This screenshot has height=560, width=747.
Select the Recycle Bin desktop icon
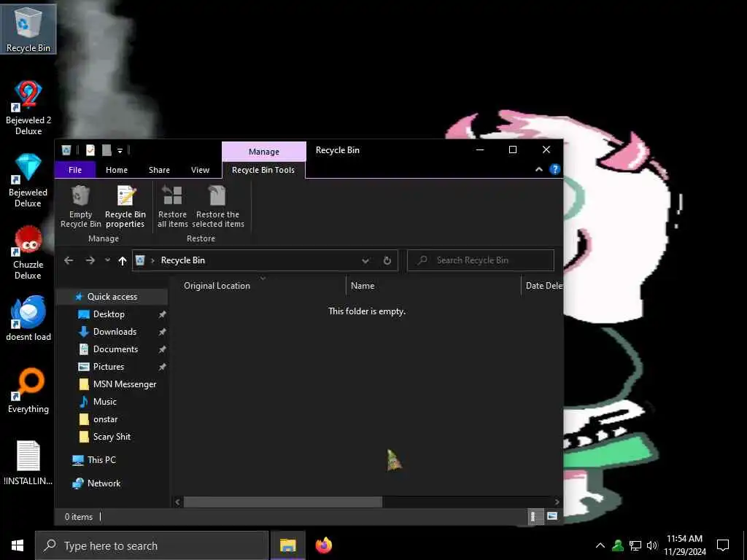point(28,28)
